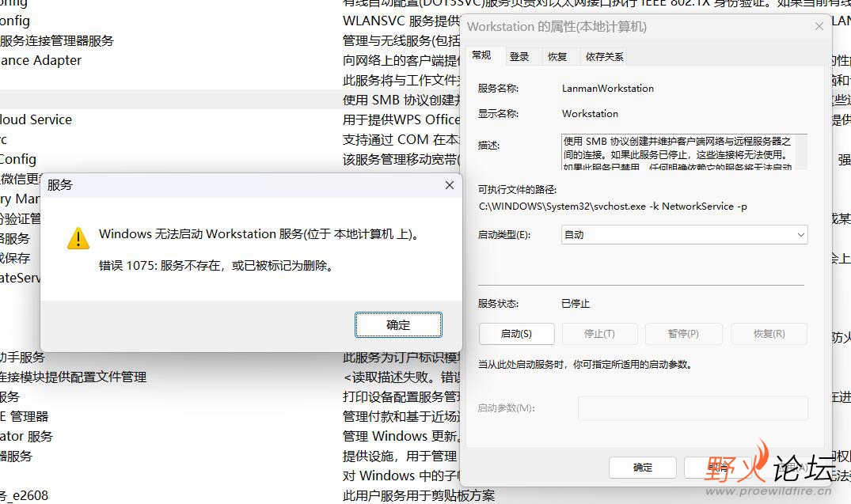Click the 启动参数 input field

693,408
